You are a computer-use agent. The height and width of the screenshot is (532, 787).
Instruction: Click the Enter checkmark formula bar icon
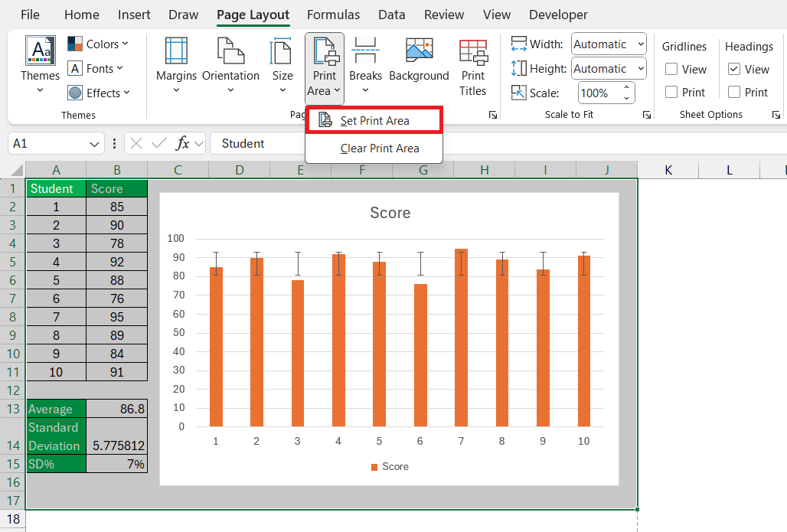(159, 144)
